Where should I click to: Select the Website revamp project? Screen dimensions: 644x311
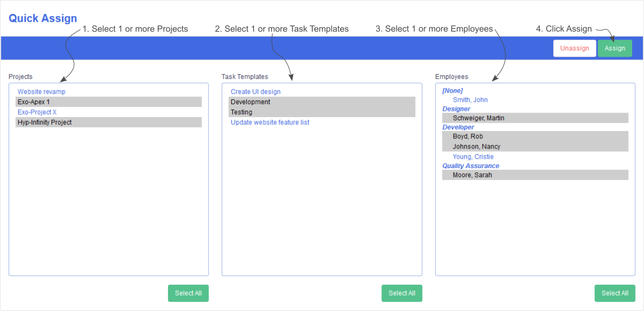[x=41, y=91]
